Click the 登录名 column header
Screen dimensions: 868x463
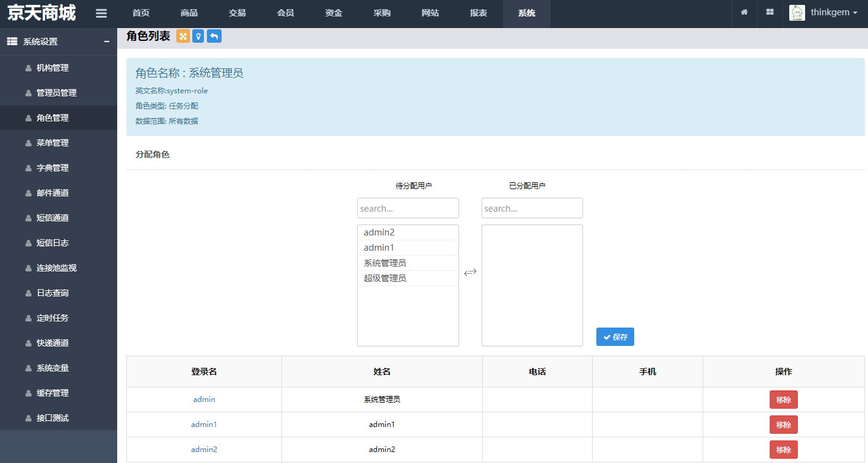tap(204, 371)
